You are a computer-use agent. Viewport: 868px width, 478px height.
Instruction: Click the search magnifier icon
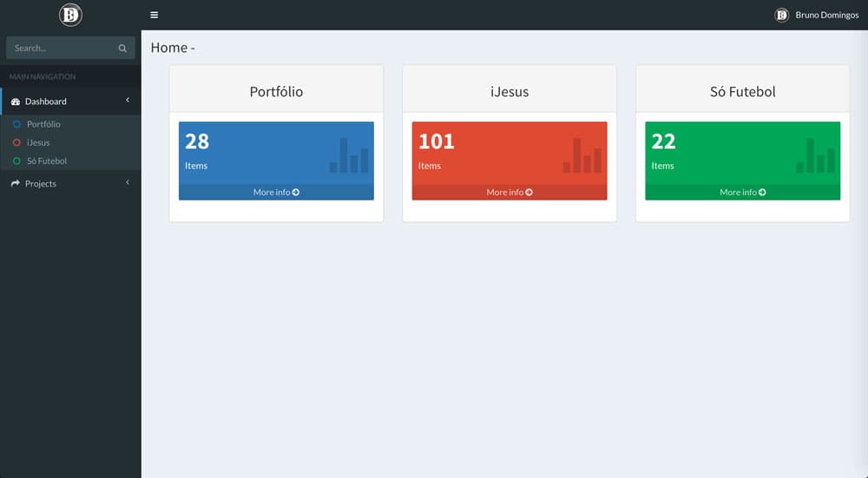pos(122,49)
